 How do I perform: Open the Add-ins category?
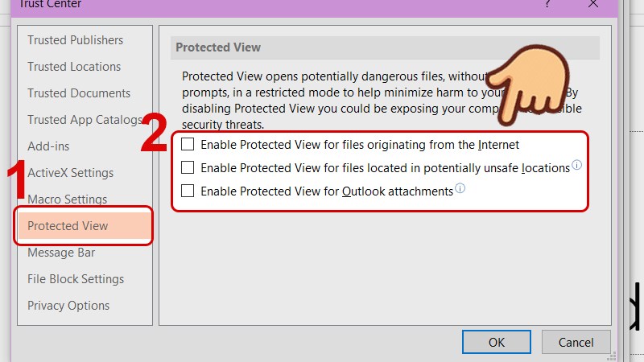(48, 146)
